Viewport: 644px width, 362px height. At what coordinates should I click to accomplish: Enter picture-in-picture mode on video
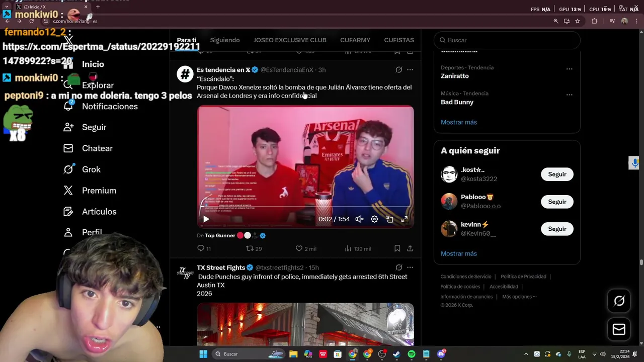click(x=389, y=219)
